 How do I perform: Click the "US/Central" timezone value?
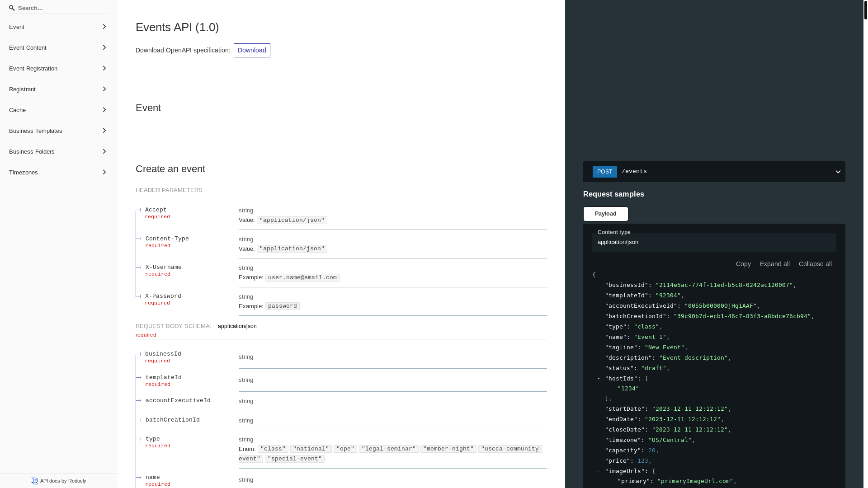point(670,440)
